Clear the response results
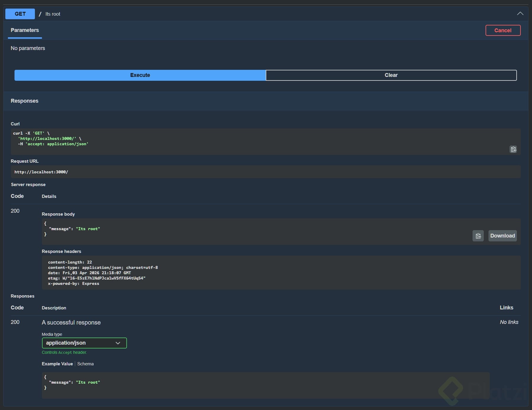 point(391,75)
